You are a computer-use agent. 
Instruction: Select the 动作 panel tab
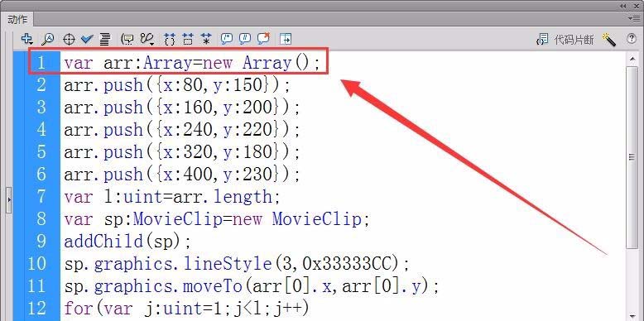(17, 19)
